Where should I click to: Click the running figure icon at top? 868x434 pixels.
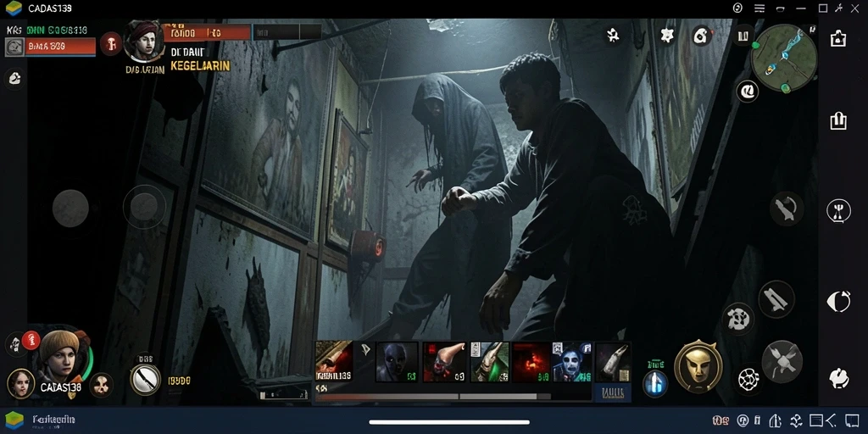(x=613, y=36)
